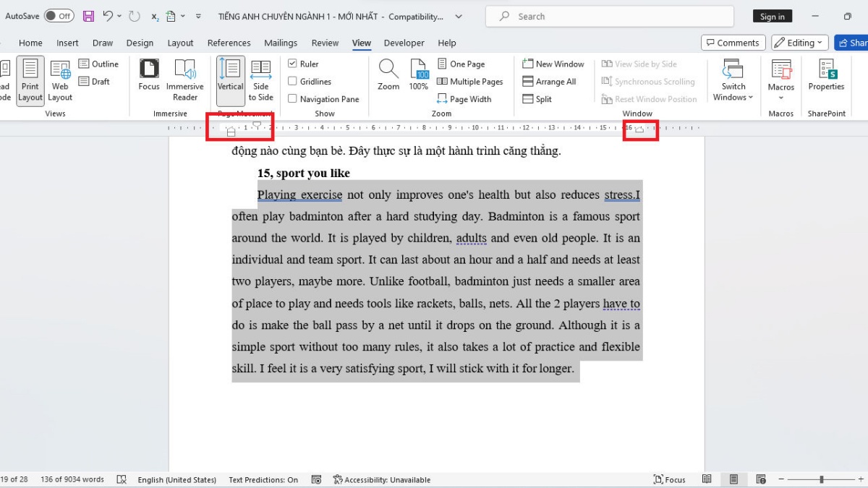The width and height of the screenshot is (868, 488).
Task: Open the Editing mode dropdown
Action: point(799,42)
